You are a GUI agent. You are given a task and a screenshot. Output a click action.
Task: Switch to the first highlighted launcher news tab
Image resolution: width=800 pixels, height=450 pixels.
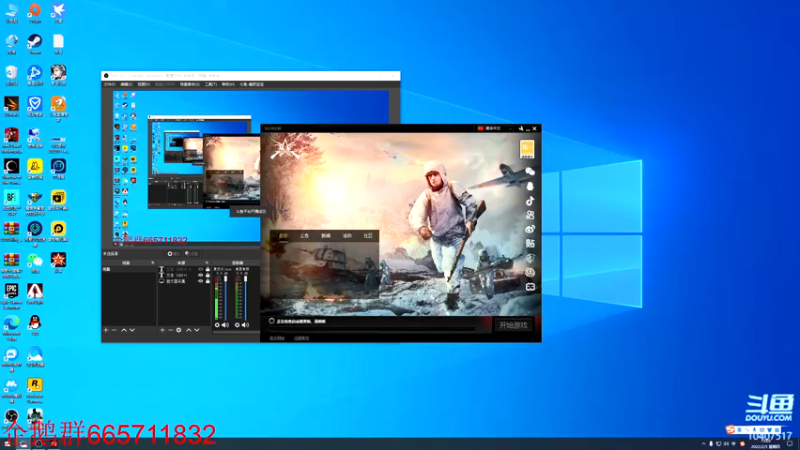(x=283, y=236)
